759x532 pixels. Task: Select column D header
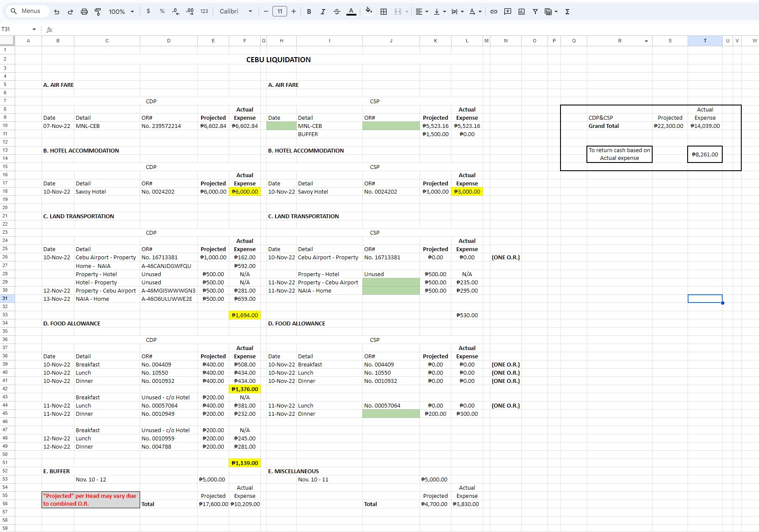(169, 41)
